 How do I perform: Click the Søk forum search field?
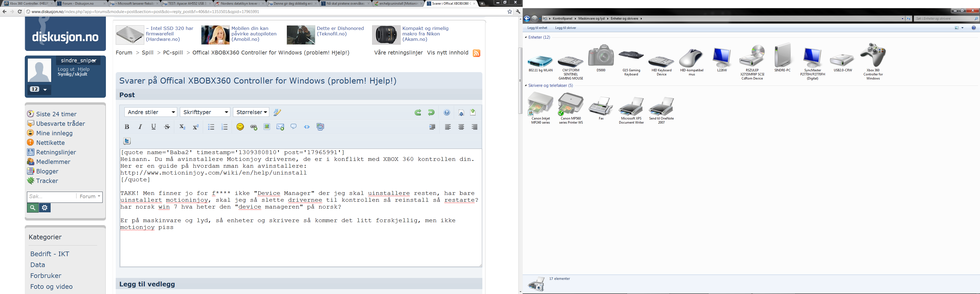[52, 197]
